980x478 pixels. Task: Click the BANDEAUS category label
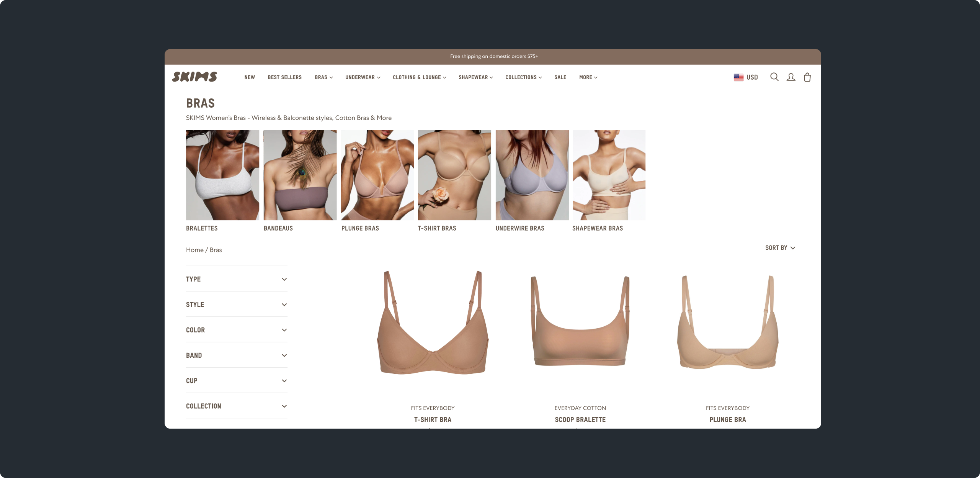(x=278, y=228)
